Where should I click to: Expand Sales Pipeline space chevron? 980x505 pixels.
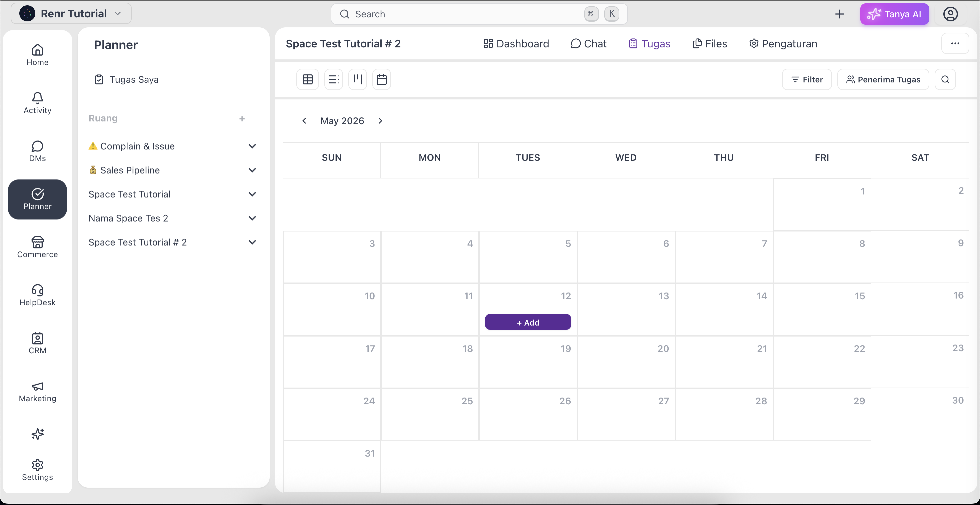pyautogui.click(x=252, y=170)
